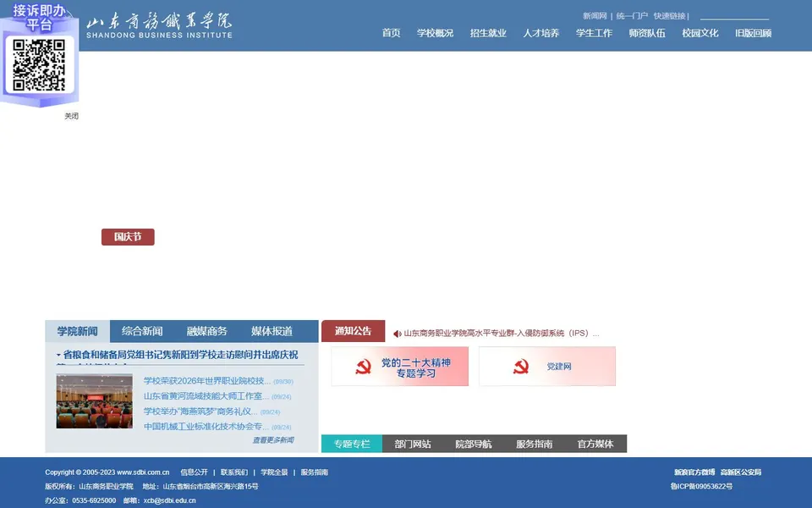Click the search field in the header
Screen dimensions: 812x508
pyautogui.click(x=734, y=15)
